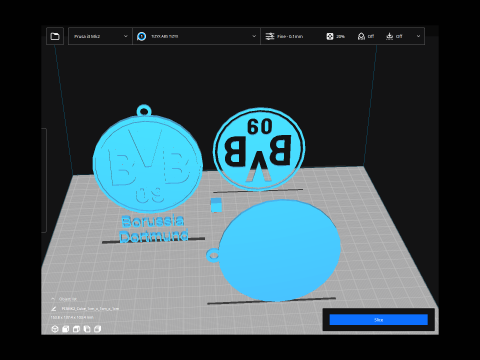Switch to the top view cube icon
This screenshot has width=480, height=360.
pyautogui.click(x=76, y=329)
